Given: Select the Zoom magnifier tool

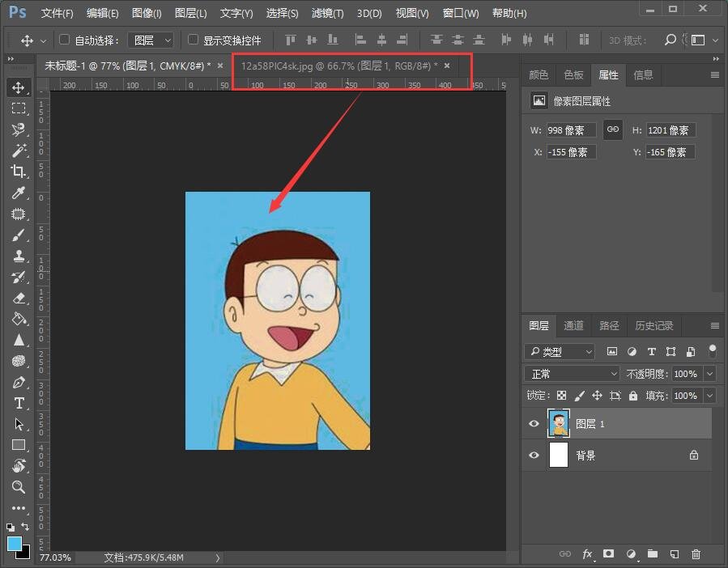Looking at the screenshot, I should pos(18,487).
